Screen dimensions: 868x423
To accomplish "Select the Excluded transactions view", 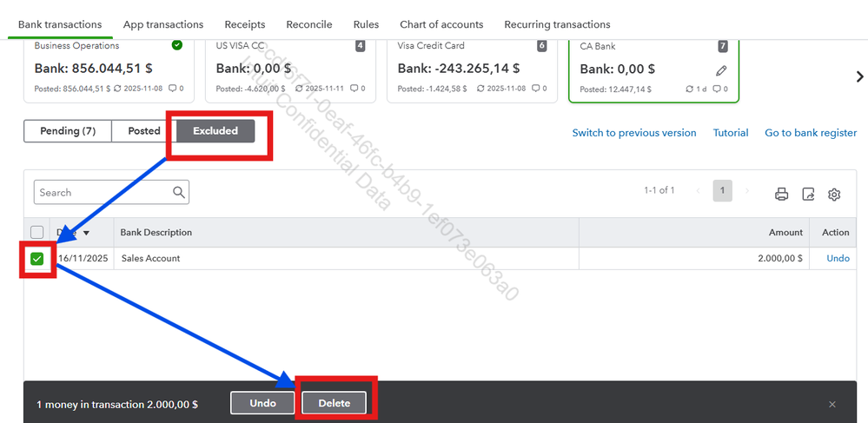I will (215, 131).
